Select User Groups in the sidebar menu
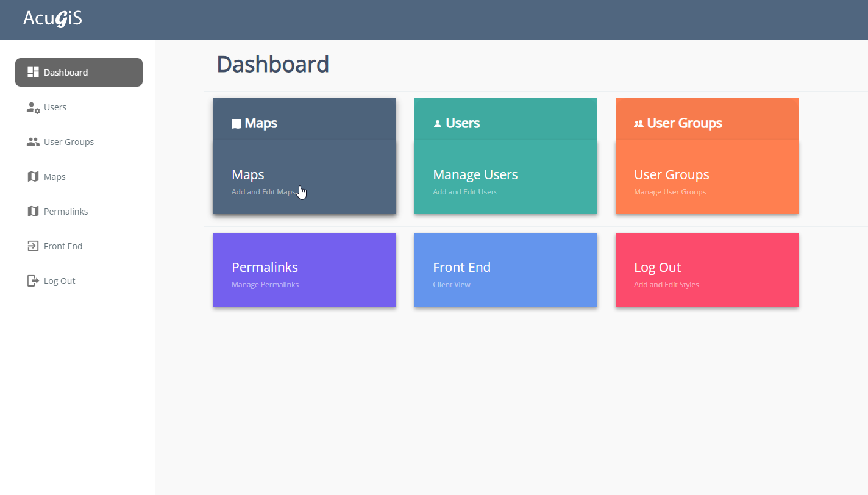868x495 pixels. (x=69, y=142)
